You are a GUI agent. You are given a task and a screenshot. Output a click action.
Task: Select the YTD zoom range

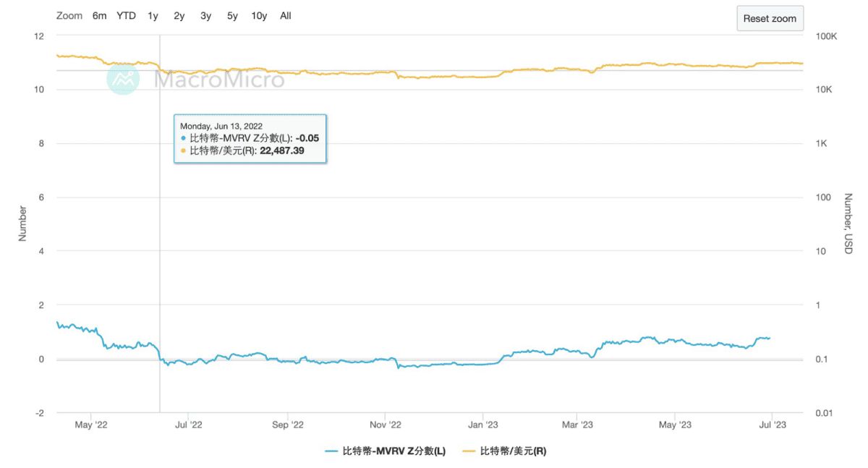[126, 16]
